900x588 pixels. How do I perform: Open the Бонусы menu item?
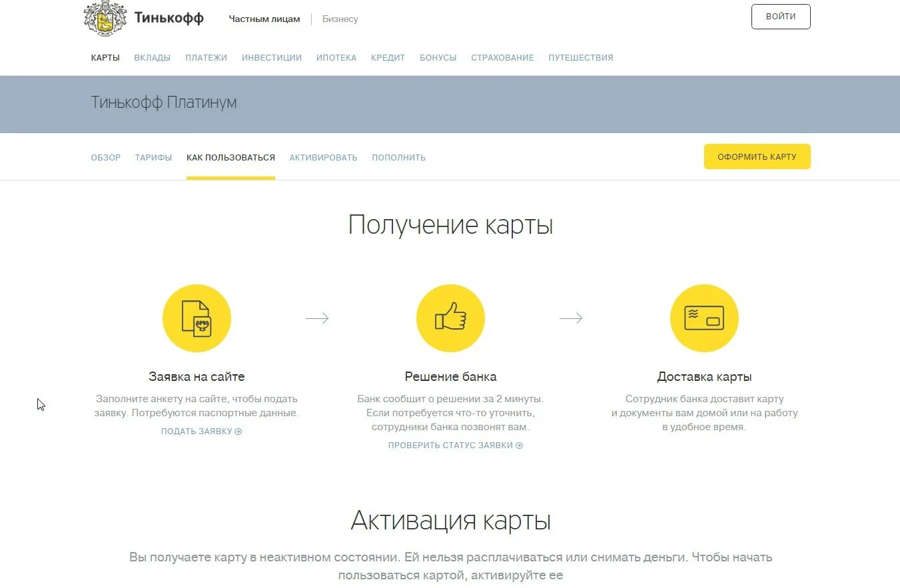pyautogui.click(x=438, y=58)
